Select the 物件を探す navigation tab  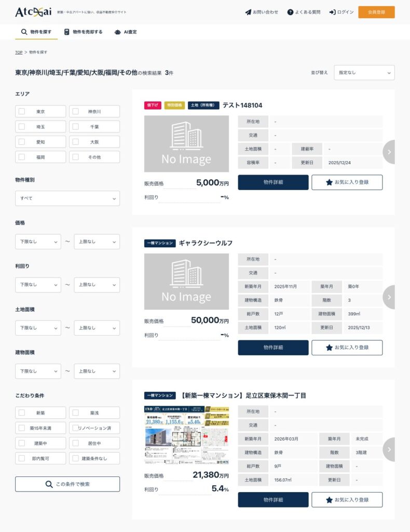(x=36, y=32)
